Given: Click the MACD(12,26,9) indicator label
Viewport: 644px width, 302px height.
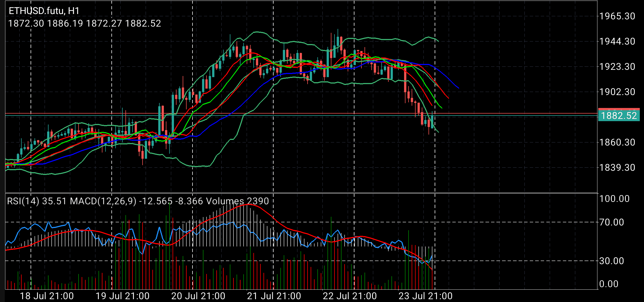Looking at the screenshot, I should tap(136, 201).
